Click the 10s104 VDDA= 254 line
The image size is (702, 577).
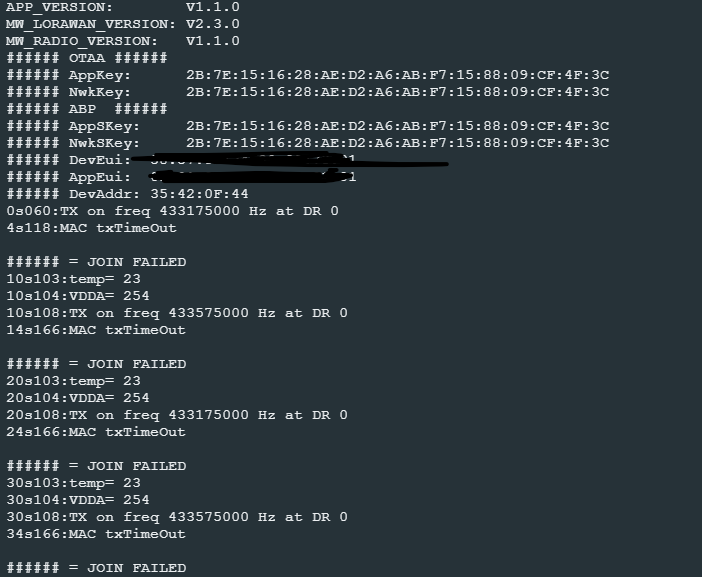[77, 296]
